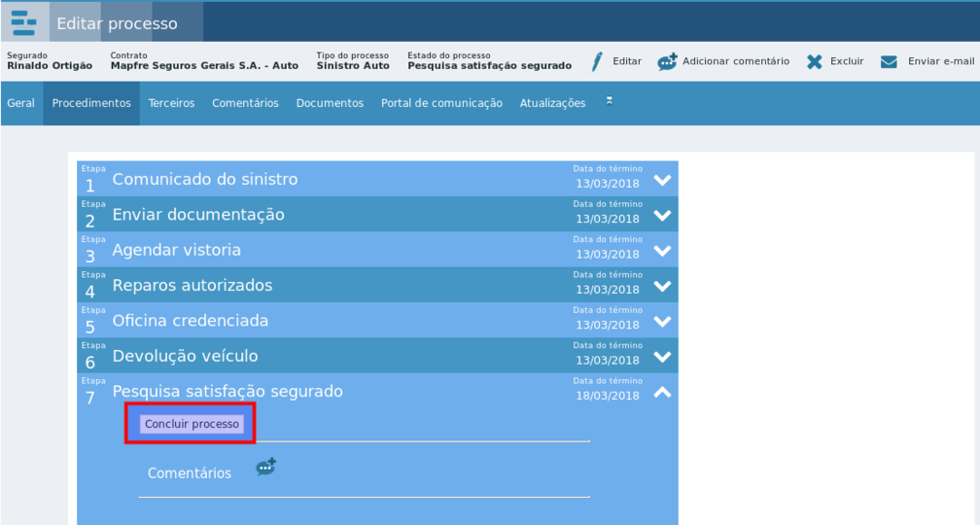
Task: Click the X Excluir icon
Action: click(x=815, y=61)
